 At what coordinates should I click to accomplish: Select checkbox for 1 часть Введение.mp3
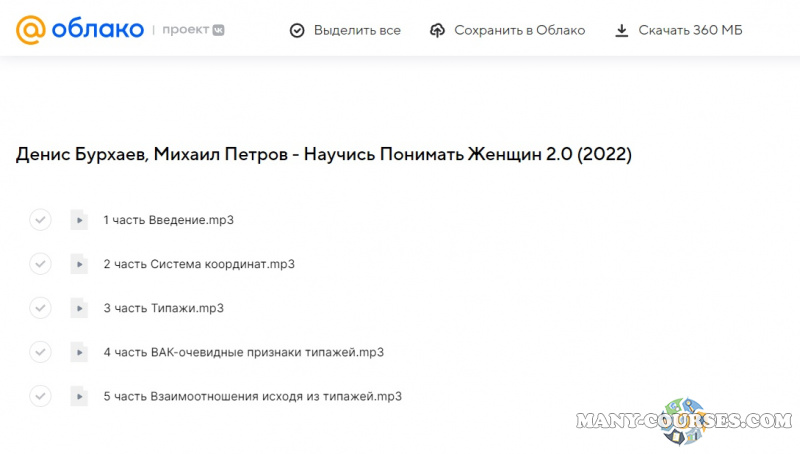40,220
